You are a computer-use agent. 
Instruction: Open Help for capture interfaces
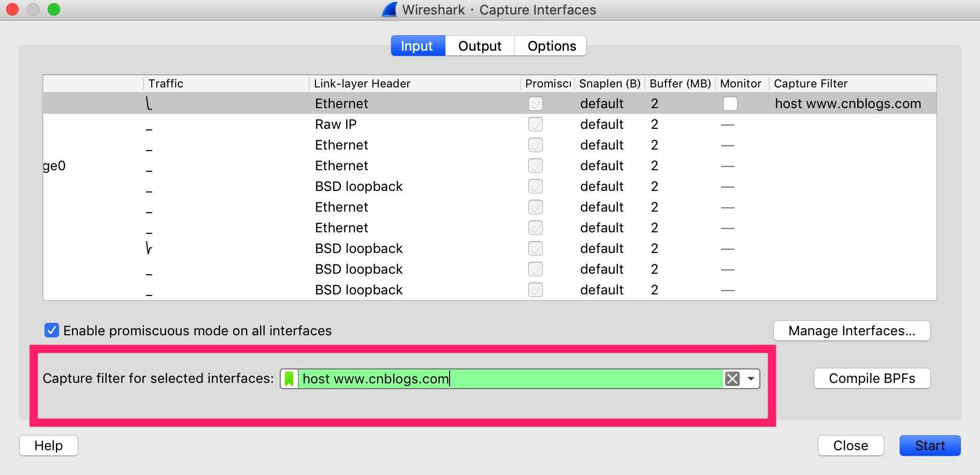coord(49,446)
